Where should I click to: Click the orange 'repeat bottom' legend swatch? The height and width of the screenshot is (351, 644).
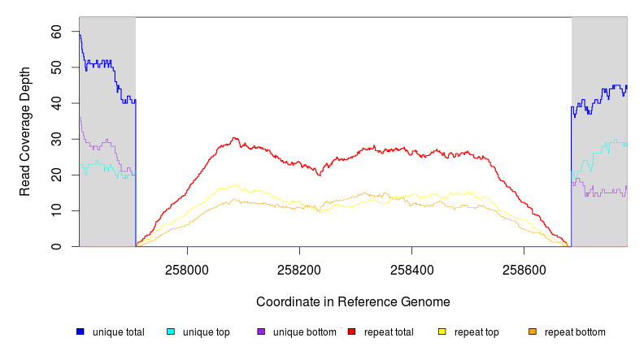[533, 331]
